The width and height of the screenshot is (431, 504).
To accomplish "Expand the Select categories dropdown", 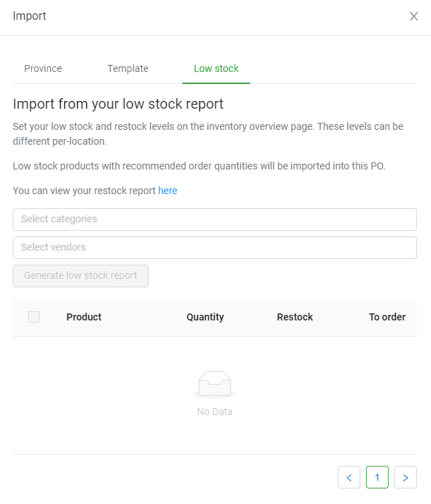I will click(215, 220).
